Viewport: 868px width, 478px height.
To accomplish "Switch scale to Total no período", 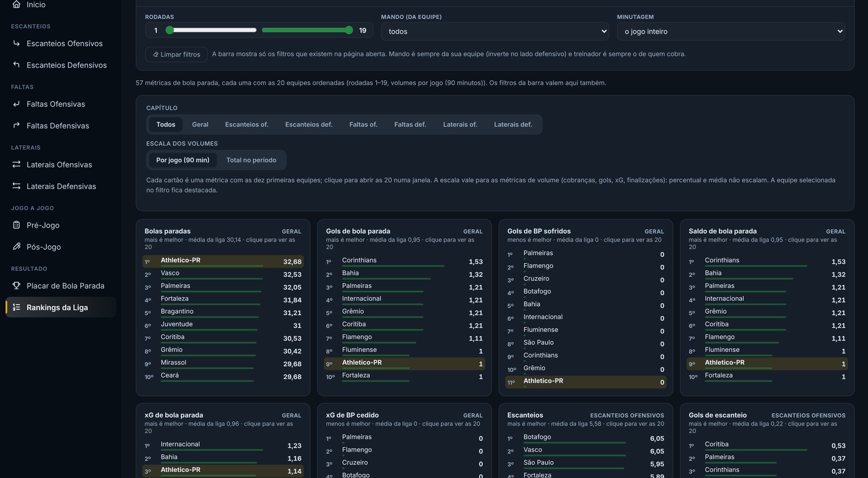I will coord(251,160).
